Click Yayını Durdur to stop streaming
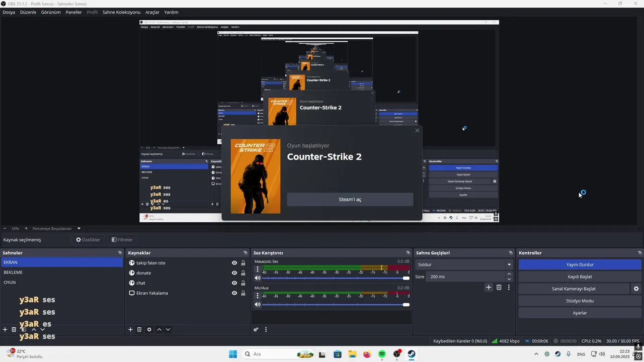Image resolution: width=644 pixels, height=362 pixels. [580, 264]
